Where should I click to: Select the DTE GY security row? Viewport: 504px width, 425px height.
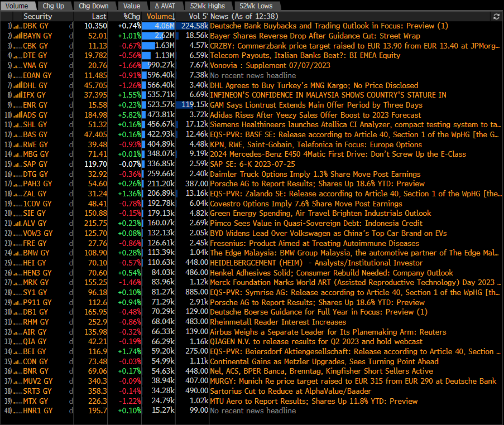[252, 56]
